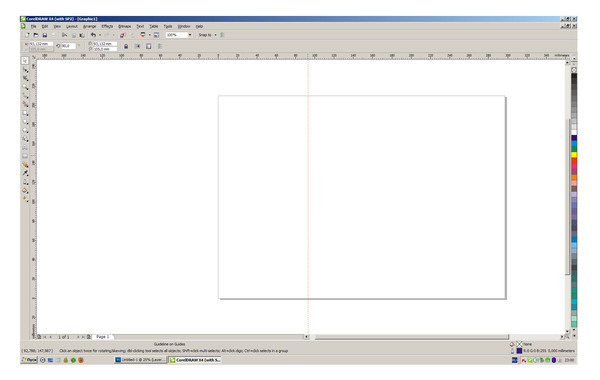Screen dimensions: 600x380
Task: Open the undo history dropdown arrow
Action: pyautogui.click(x=99, y=35)
